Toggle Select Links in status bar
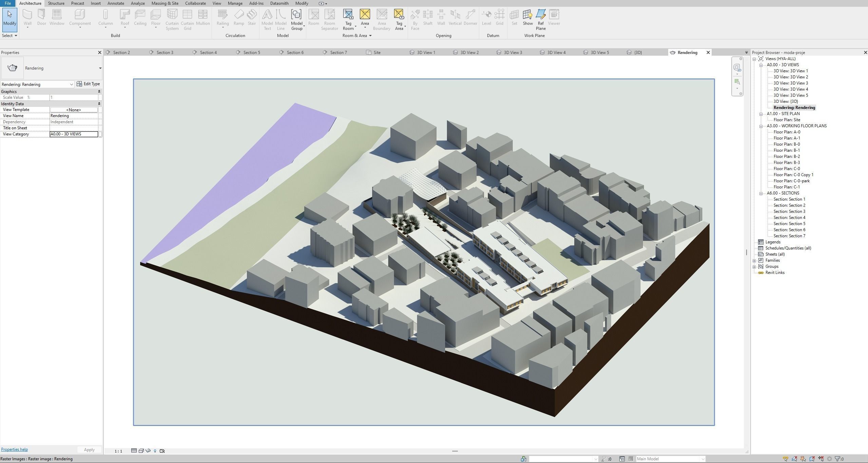The width and height of the screenshot is (868, 463). [786, 459]
